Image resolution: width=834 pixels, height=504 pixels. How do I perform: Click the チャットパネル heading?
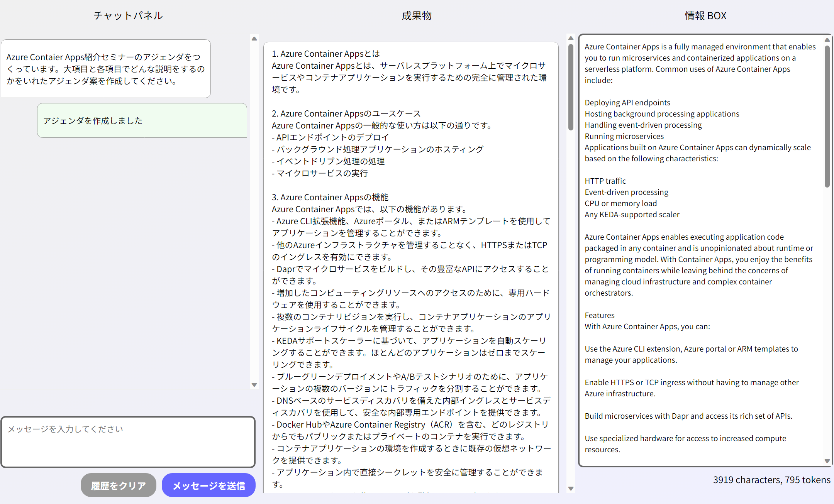click(128, 16)
